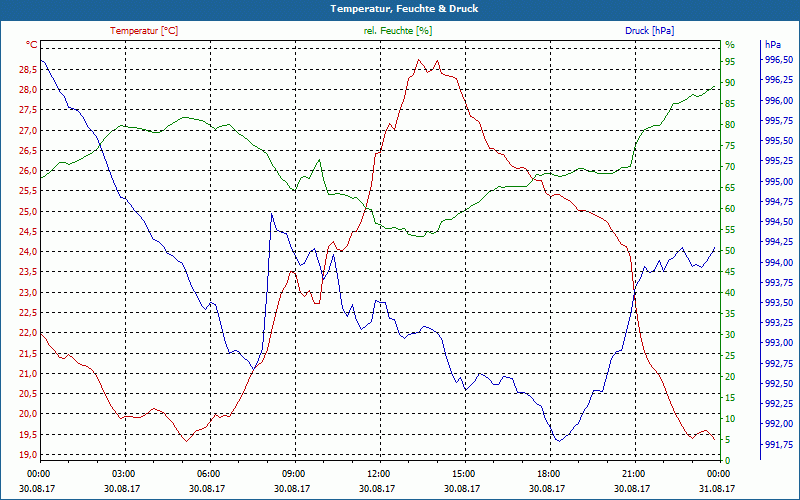Click temperature axis value 28,0

(28, 90)
